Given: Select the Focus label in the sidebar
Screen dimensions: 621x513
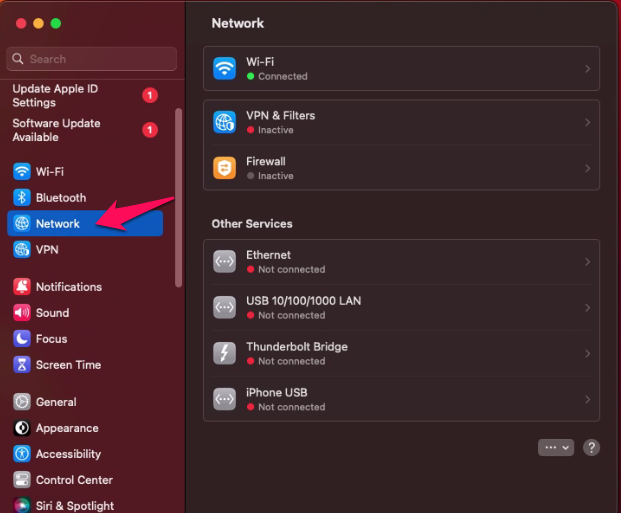Looking at the screenshot, I should [51, 339].
